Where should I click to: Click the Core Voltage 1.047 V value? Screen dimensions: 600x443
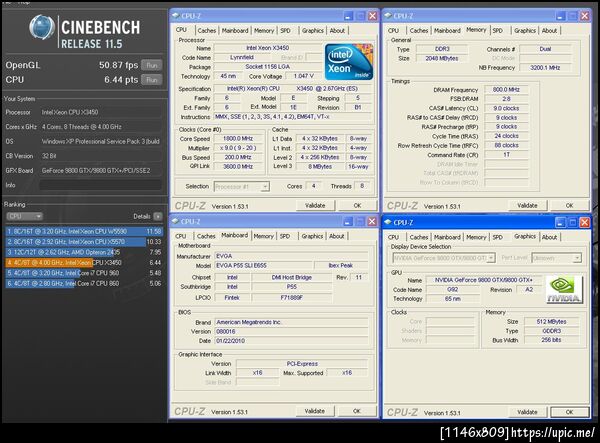(x=303, y=76)
